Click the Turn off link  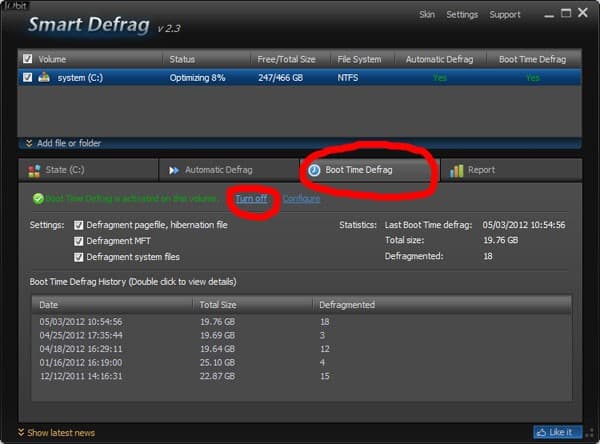coord(251,199)
